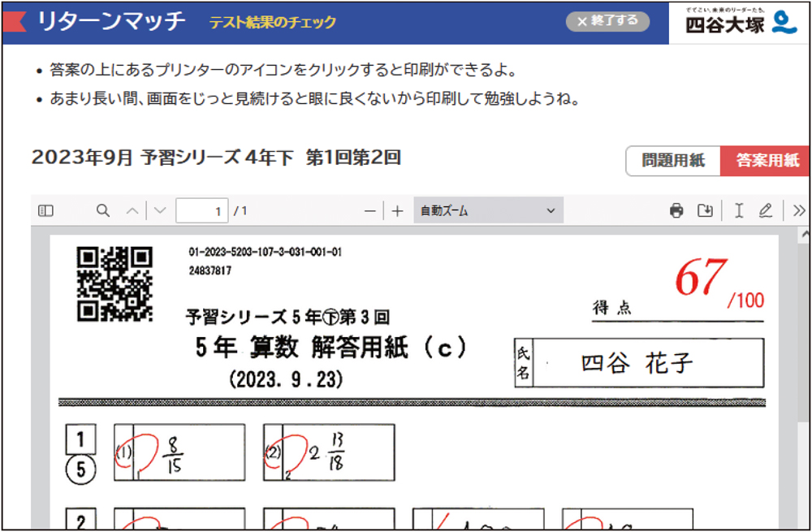Select the draw pen tool
The image size is (812, 532).
coord(765,211)
